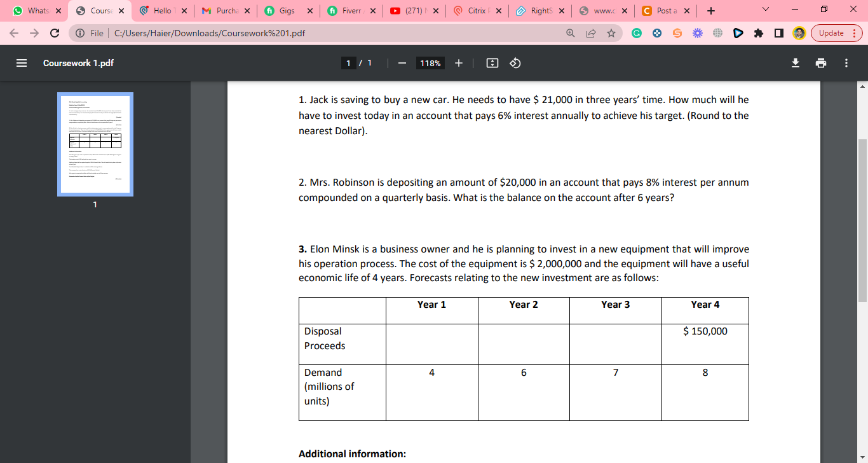Rotate the PDF counterclockwise

pos(515,63)
